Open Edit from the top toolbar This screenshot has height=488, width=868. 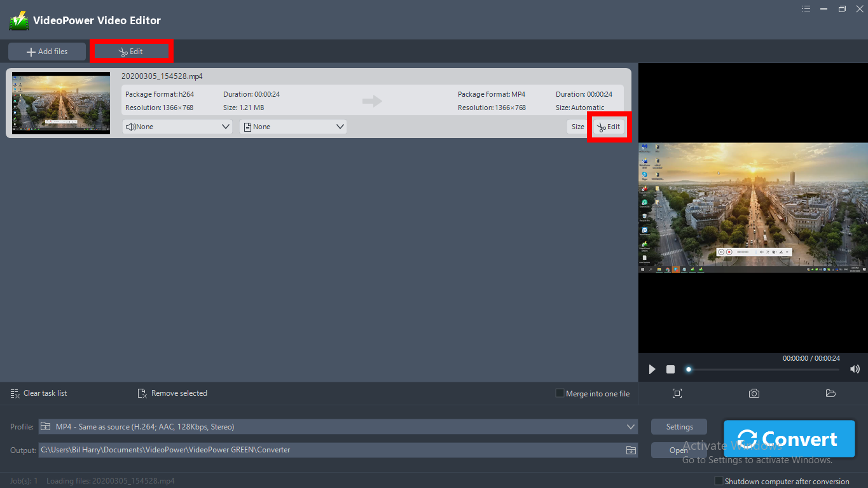(x=132, y=52)
